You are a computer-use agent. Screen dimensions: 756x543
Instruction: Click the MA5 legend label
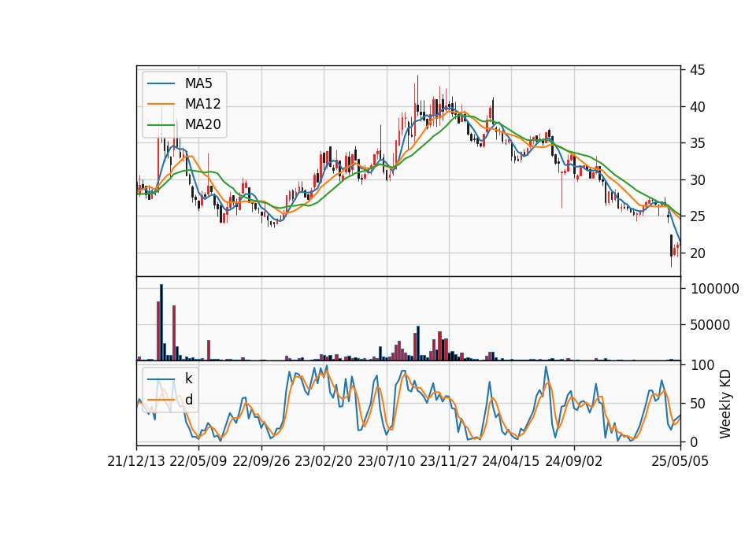point(198,83)
